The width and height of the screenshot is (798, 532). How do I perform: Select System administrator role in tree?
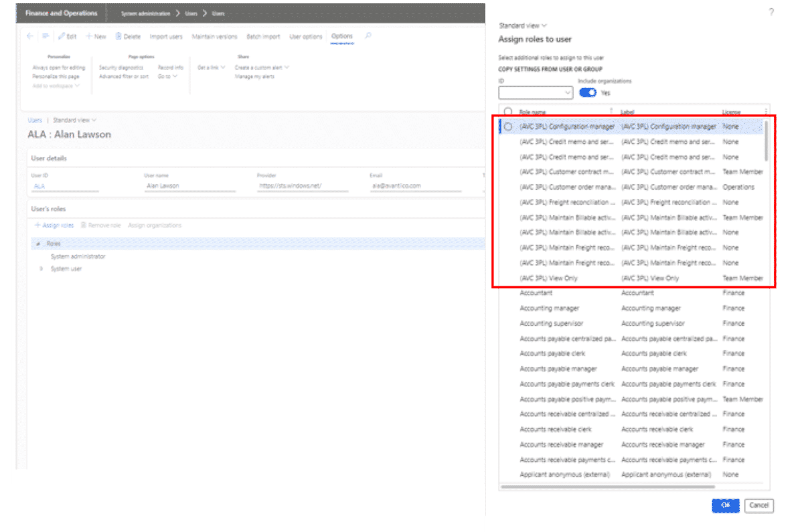78,256
